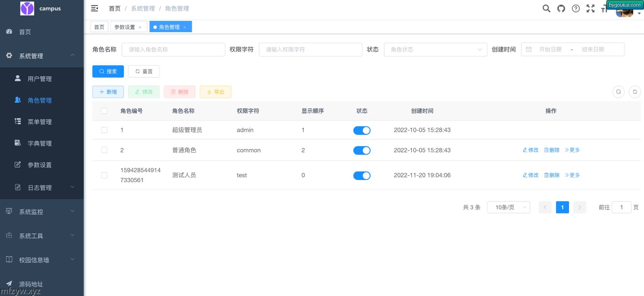
Task: Refresh table using round refresh icon
Action: click(635, 92)
